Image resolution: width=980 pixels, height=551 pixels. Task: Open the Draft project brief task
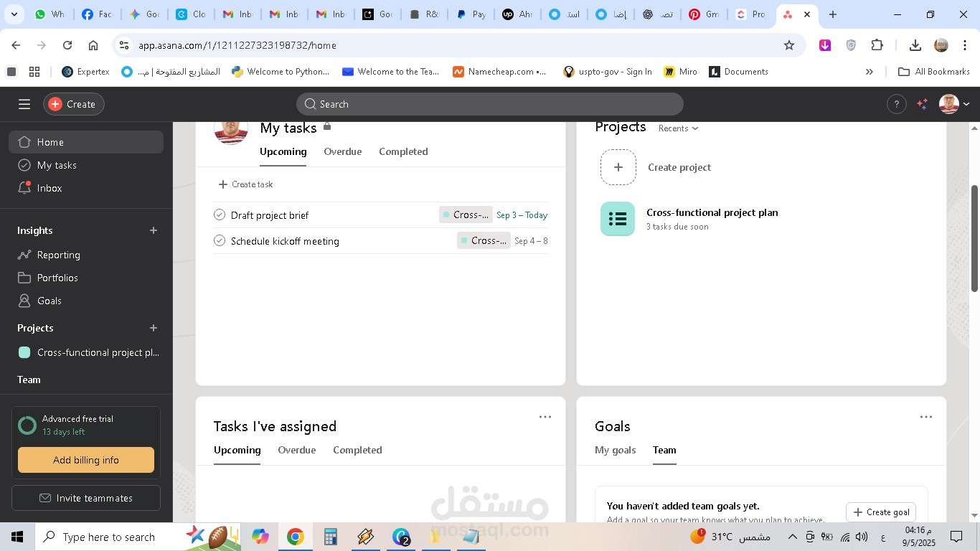(x=270, y=215)
